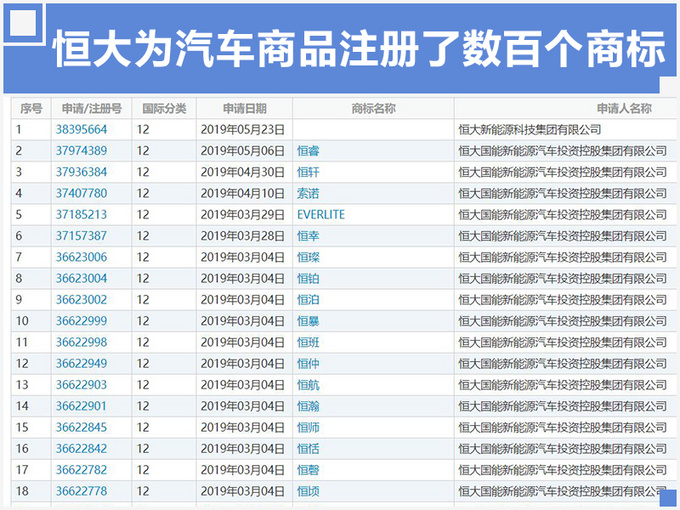Viewport: 680px width, 510px height.
Task: Open the 恒瀚 trademark link
Action: (x=308, y=405)
